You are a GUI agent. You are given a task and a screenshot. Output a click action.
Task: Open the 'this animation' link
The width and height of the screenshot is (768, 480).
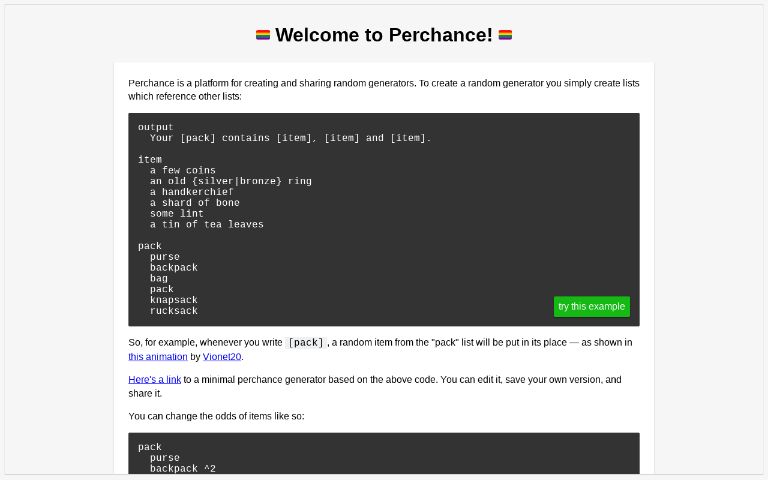158,356
